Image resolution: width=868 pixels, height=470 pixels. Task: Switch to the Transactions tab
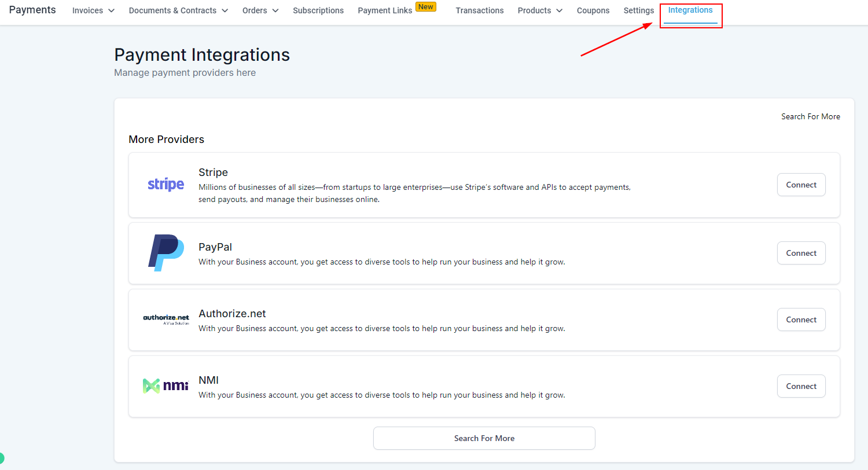480,10
